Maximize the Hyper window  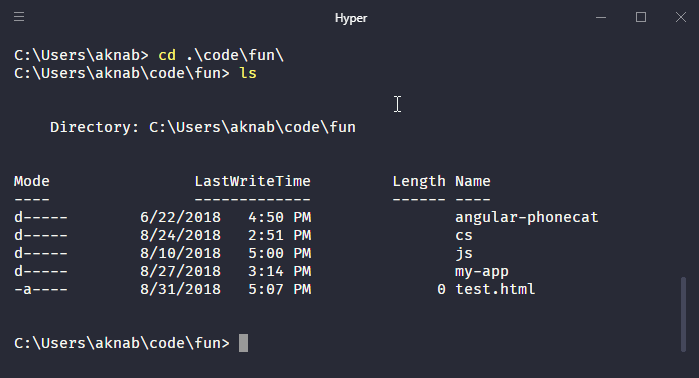click(x=641, y=17)
